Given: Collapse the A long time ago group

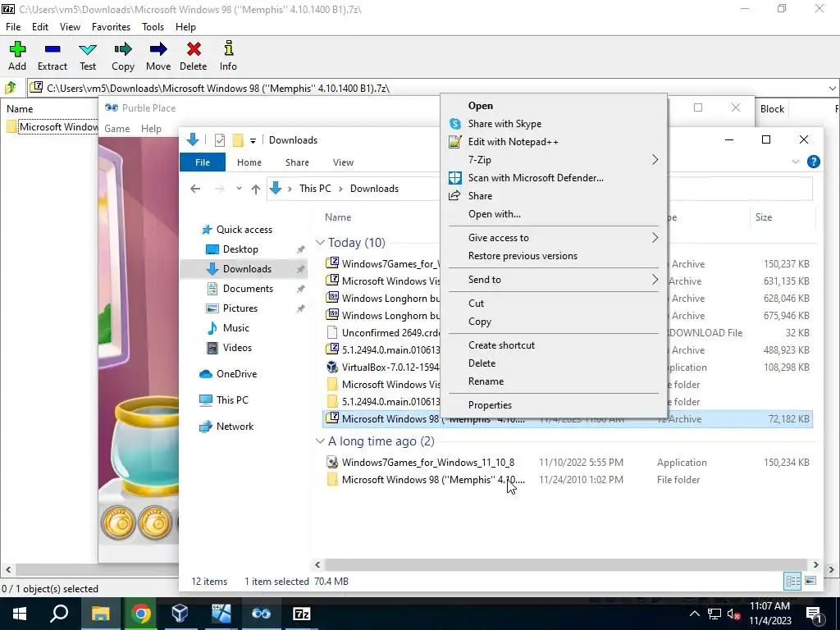Looking at the screenshot, I should click(321, 441).
